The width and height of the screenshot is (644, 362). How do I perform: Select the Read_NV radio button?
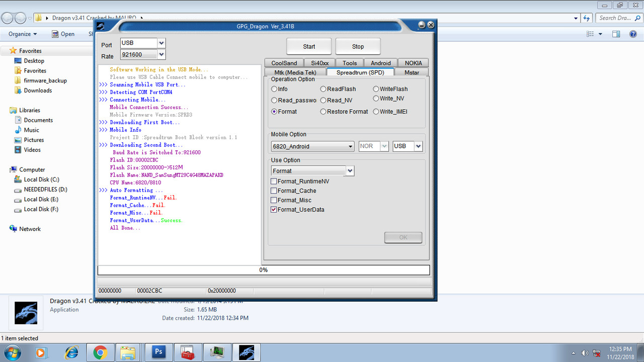point(324,100)
